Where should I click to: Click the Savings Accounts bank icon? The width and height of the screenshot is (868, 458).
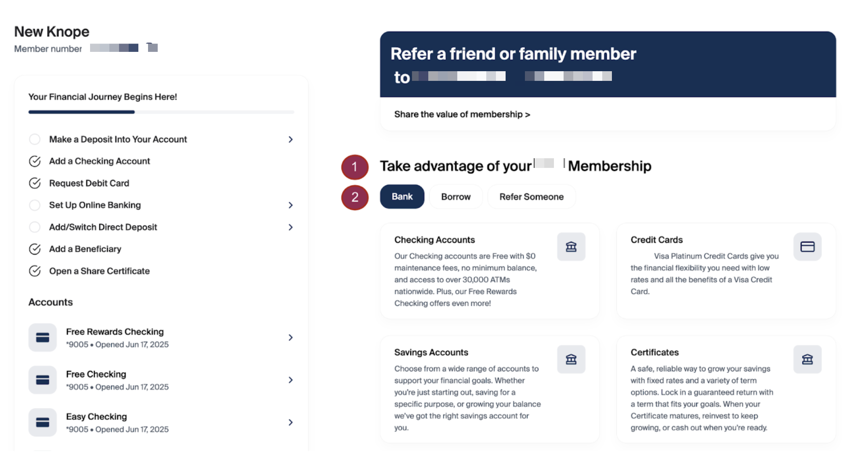click(x=571, y=359)
